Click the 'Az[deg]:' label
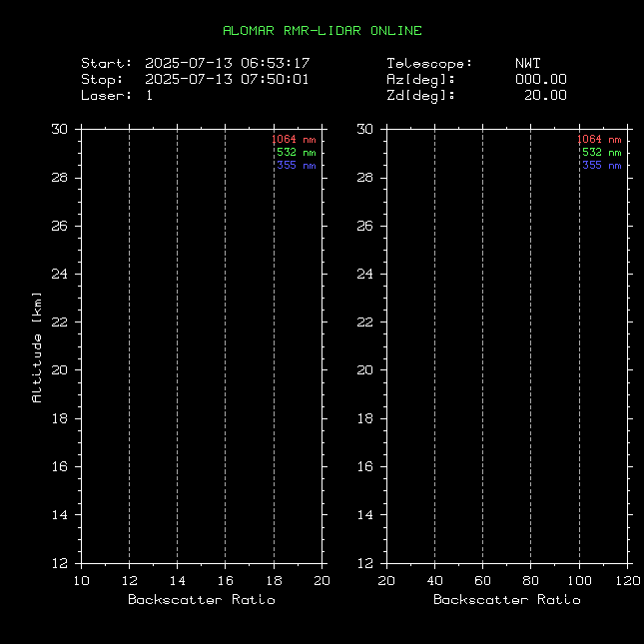Image resolution: width=644 pixels, height=644 pixels. 420,80
